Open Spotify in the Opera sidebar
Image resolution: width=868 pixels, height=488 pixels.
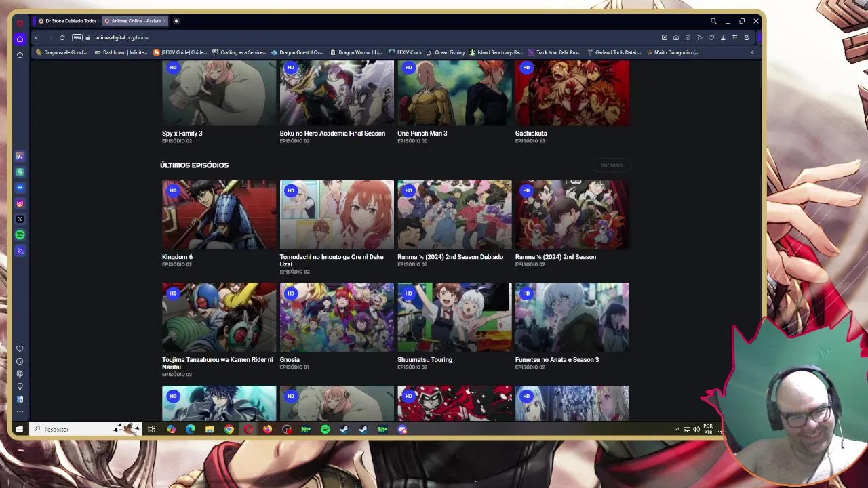20,235
